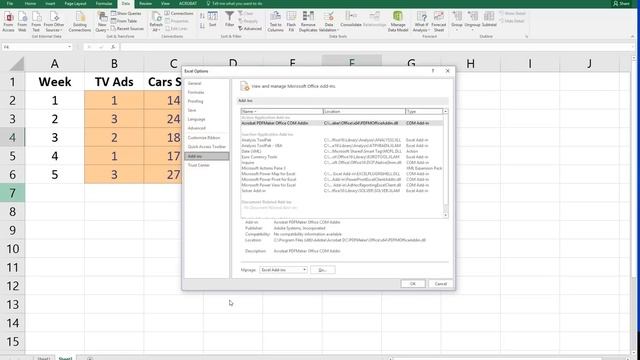Click the Text to Columns icon
640x360 pixels.
(x=276, y=21)
